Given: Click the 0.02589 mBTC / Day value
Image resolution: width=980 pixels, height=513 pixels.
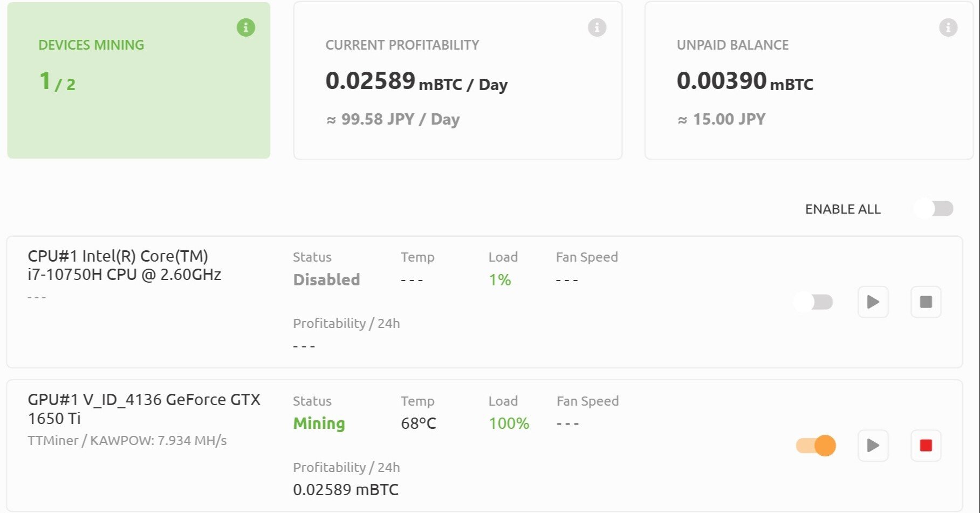Looking at the screenshot, I should click(416, 82).
